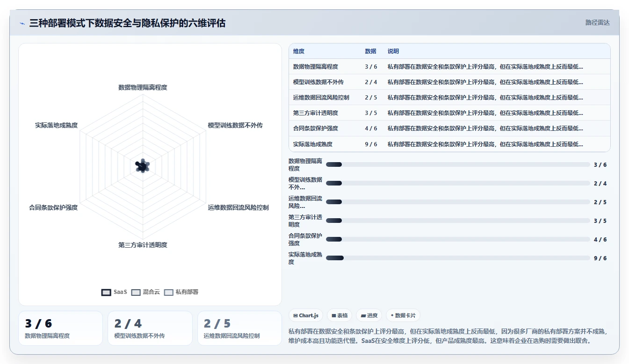Toggle the 私有部署 legend entry
The width and height of the screenshot is (629, 364).
pos(181,292)
